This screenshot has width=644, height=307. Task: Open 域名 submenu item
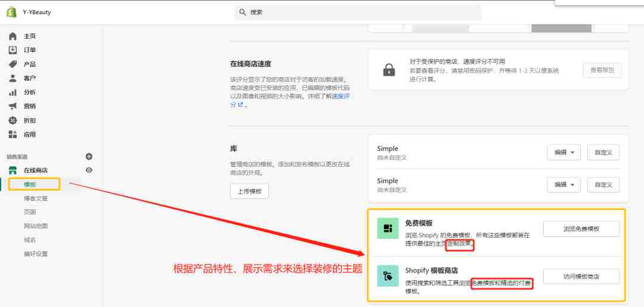tap(30, 240)
